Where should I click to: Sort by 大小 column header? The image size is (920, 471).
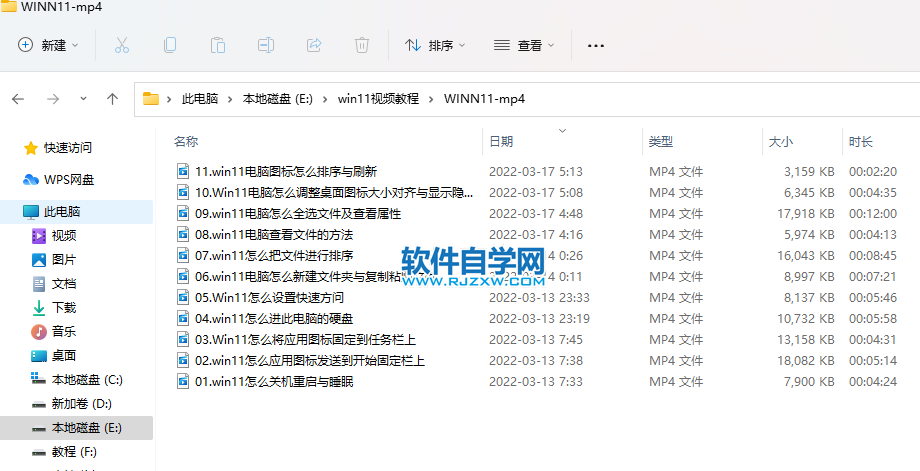[x=781, y=141]
